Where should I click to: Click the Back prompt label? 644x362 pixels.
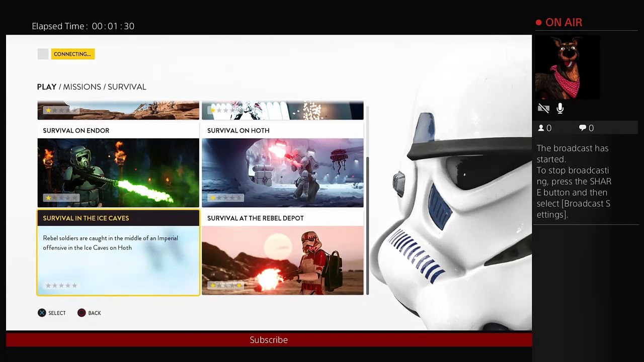(x=95, y=313)
